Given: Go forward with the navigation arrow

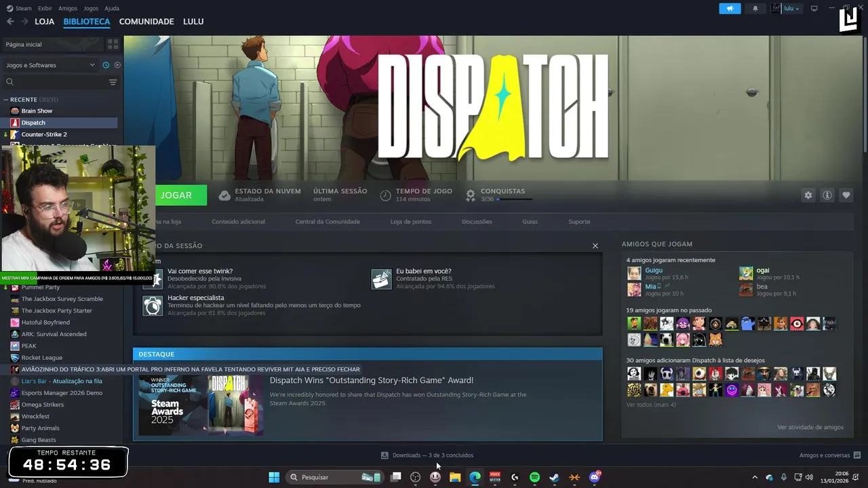Looking at the screenshot, I should coord(24,22).
